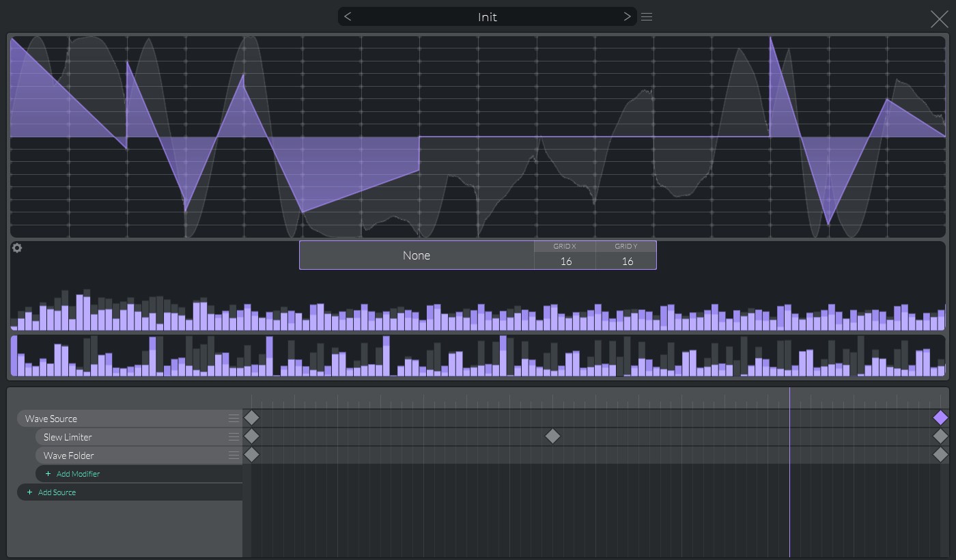Click the Grid Y value field
This screenshot has height=560, width=956.
point(627,261)
